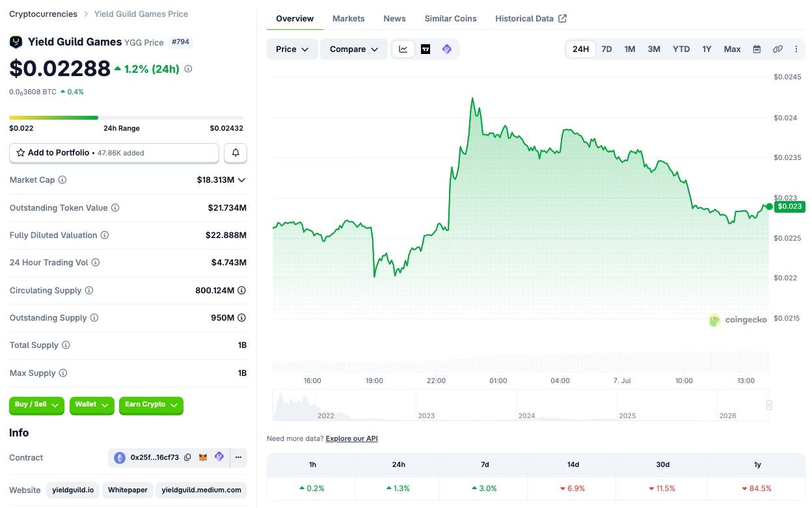The height and width of the screenshot is (508, 812).
Task: Click the -84.5% 1y change cell
Action: (x=757, y=488)
